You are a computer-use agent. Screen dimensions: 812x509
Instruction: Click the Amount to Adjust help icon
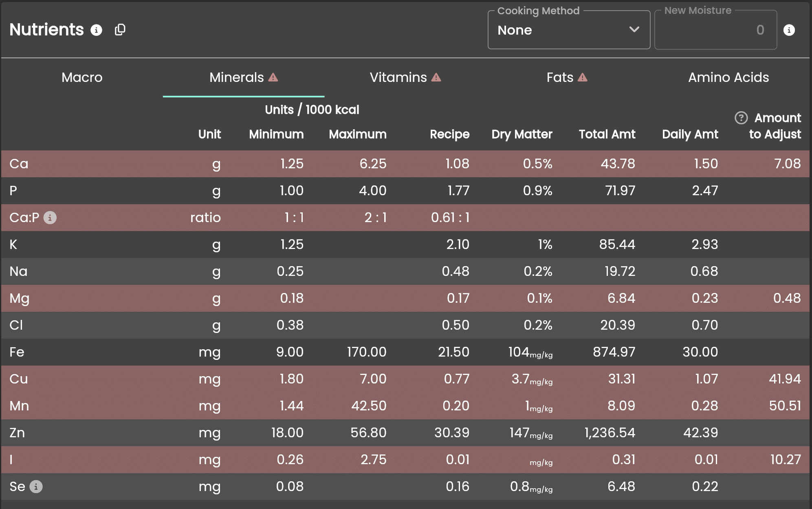[741, 118]
